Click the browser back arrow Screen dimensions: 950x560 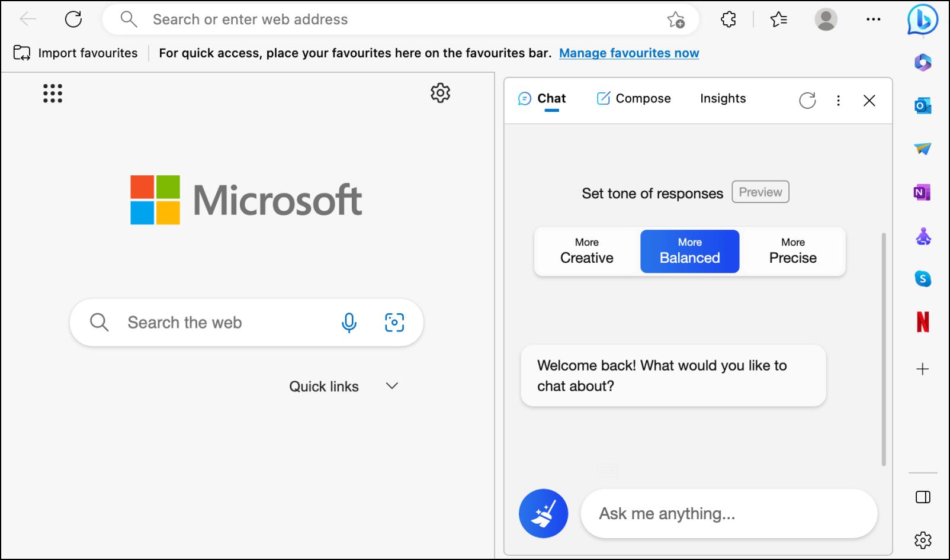click(x=28, y=20)
